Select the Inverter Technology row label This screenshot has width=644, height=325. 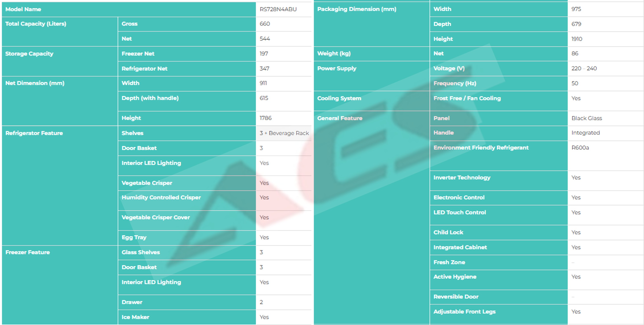(x=462, y=178)
